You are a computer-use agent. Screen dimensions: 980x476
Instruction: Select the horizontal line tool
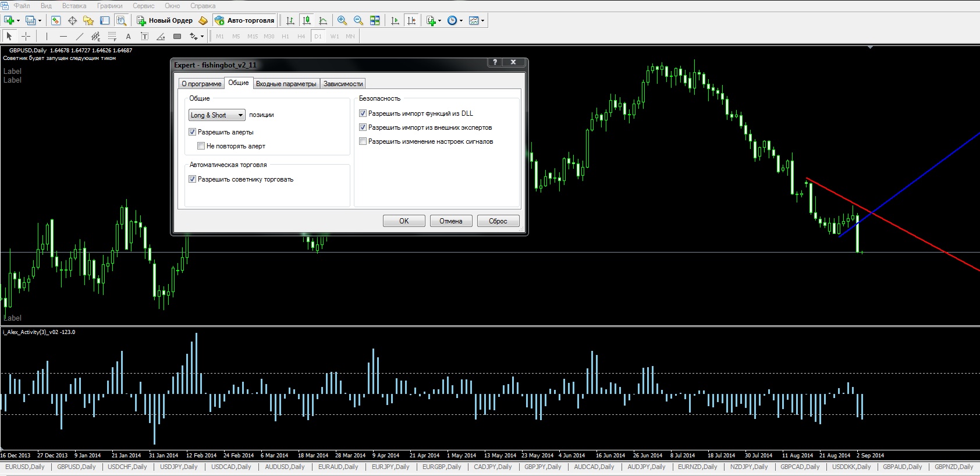click(63, 36)
